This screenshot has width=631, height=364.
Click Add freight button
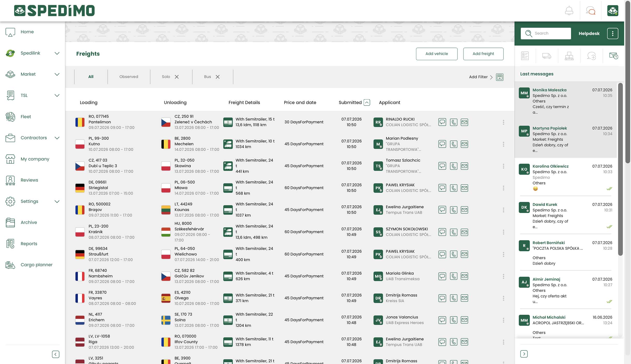coord(483,54)
